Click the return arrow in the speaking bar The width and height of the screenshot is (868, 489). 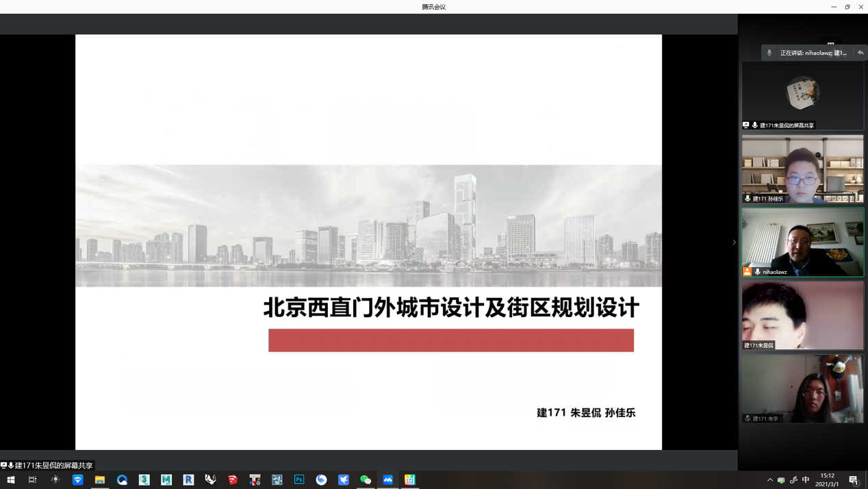(860, 53)
